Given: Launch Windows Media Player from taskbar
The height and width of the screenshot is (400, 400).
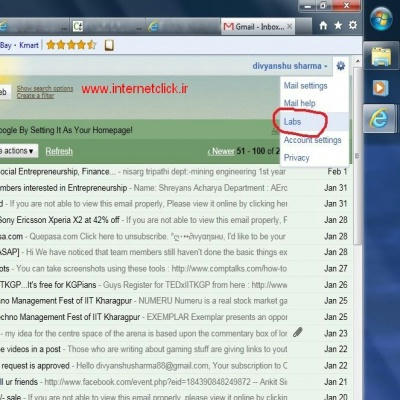Looking at the screenshot, I should pyautogui.click(x=380, y=88).
